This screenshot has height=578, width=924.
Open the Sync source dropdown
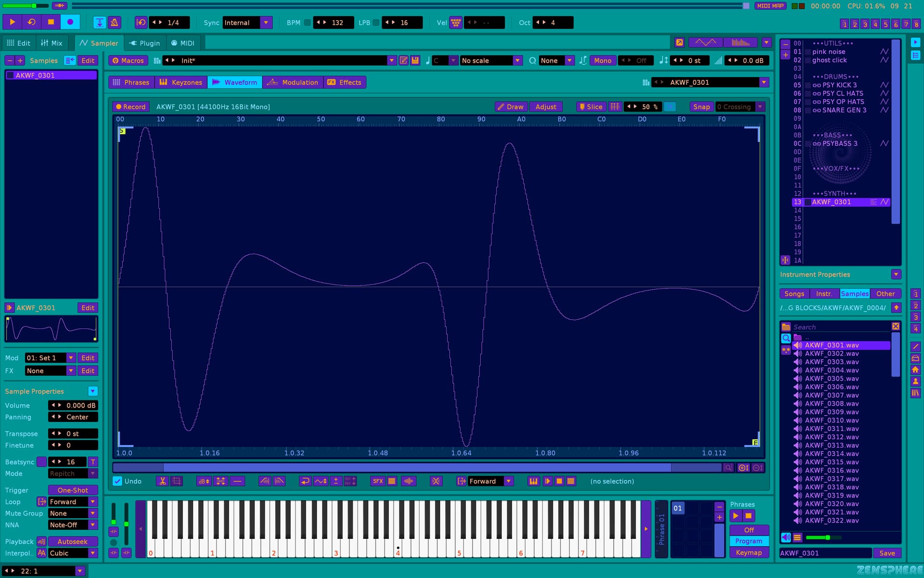coord(266,23)
